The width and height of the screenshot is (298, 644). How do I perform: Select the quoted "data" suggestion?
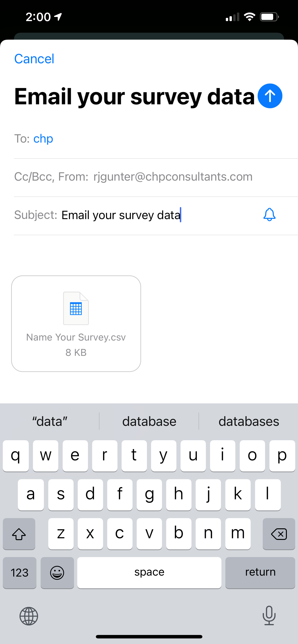(x=50, y=421)
